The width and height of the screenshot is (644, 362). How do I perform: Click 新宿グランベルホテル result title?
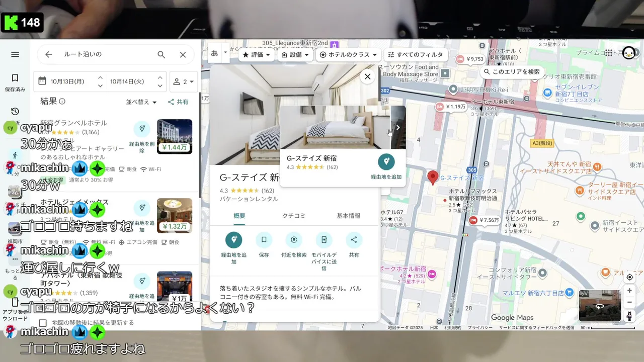(73, 123)
